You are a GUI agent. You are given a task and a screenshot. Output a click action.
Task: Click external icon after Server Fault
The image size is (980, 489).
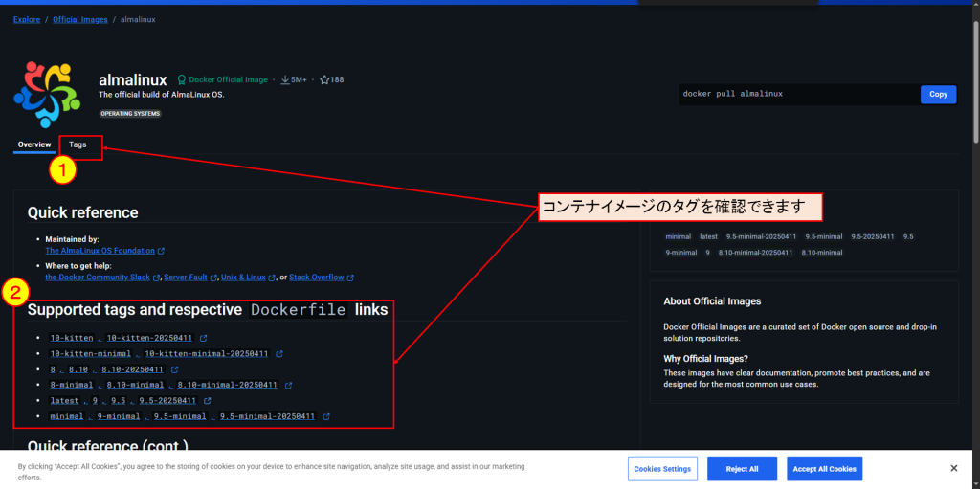click(x=213, y=278)
